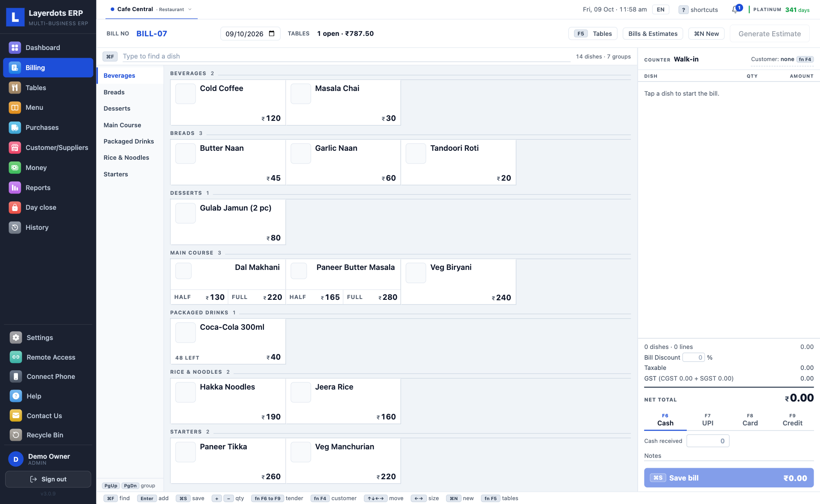Screen dimensions: 820x504
Task: Switch language using the EN selector
Action: tap(661, 9)
